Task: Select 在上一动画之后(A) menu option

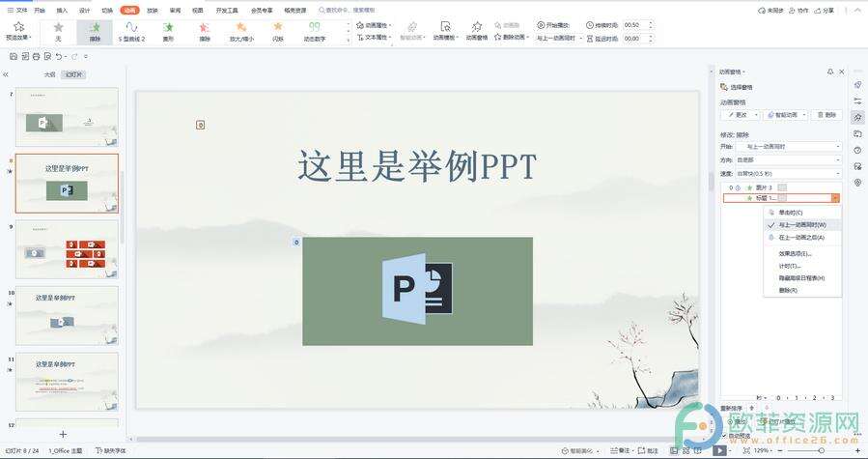Action: coord(801,238)
